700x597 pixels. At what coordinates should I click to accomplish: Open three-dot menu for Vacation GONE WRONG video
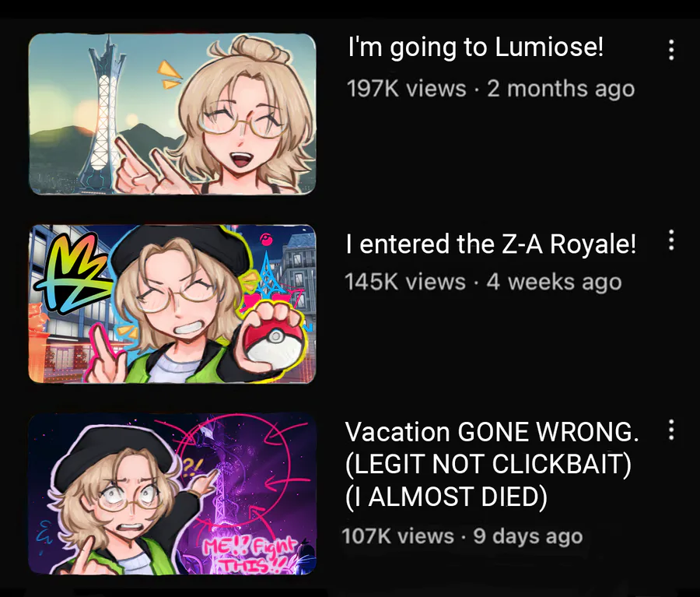tap(671, 430)
